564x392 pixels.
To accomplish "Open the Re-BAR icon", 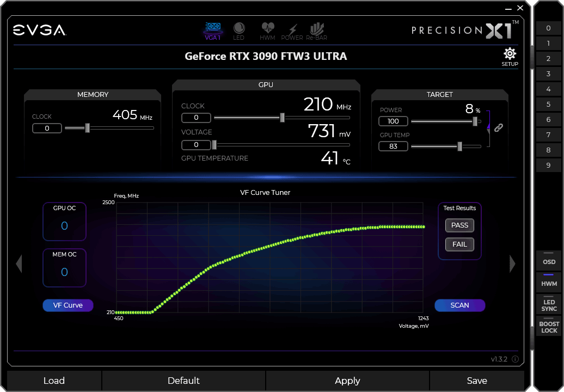I will [x=316, y=30].
